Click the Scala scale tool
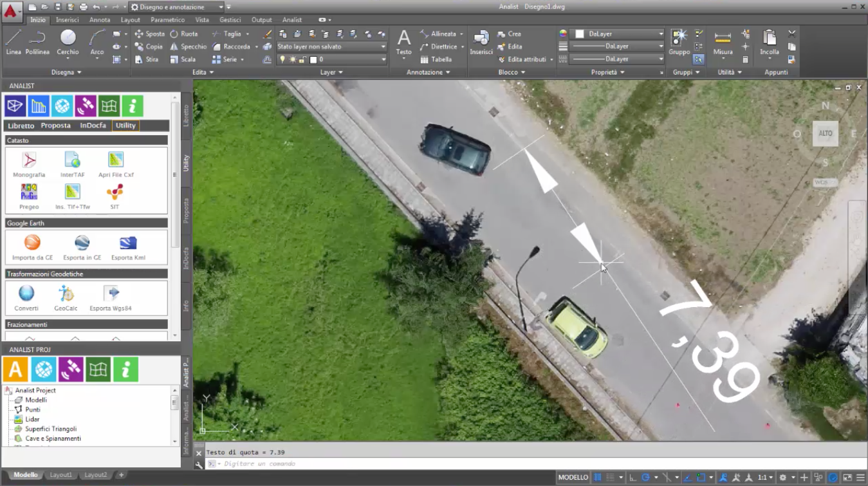868x486 pixels. pyautogui.click(x=183, y=59)
